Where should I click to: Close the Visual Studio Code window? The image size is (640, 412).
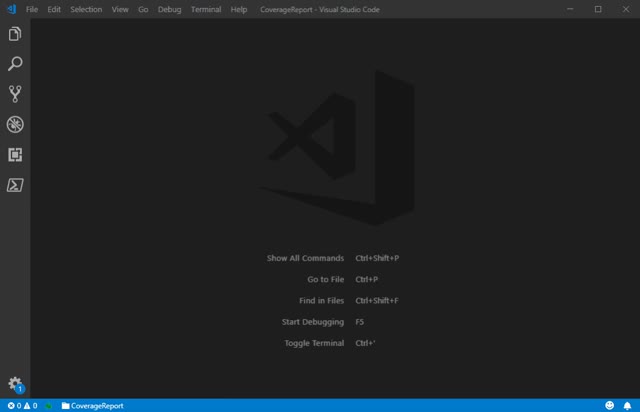click(626, 9)
